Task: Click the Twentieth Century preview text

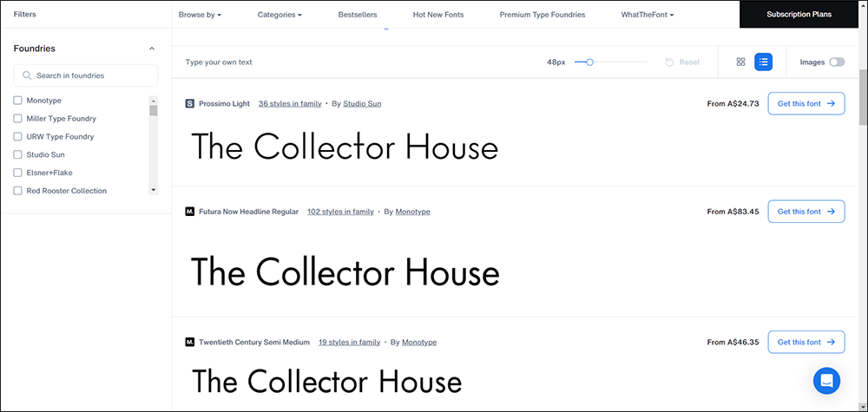Action: [326, 382]
